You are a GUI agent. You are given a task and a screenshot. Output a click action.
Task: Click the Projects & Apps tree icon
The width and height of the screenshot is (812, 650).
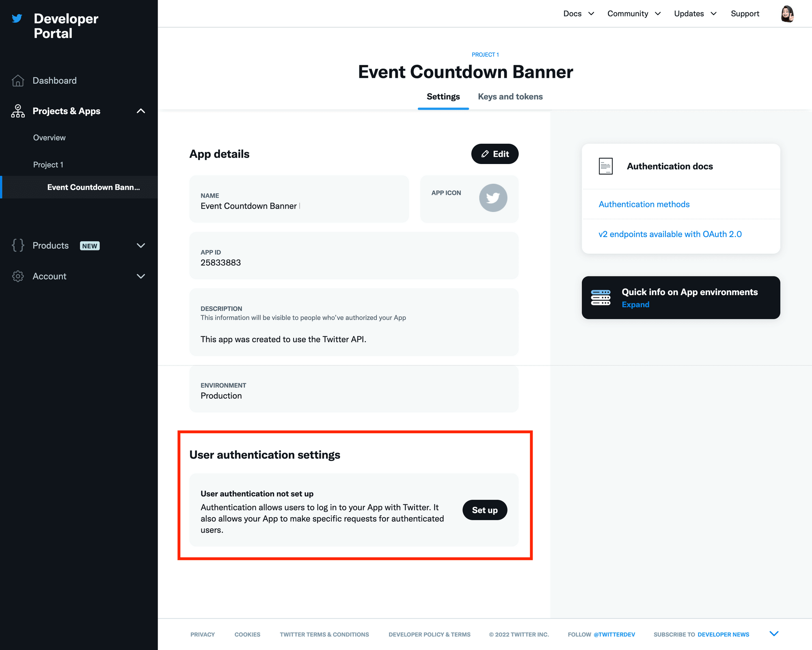point(18,111)
